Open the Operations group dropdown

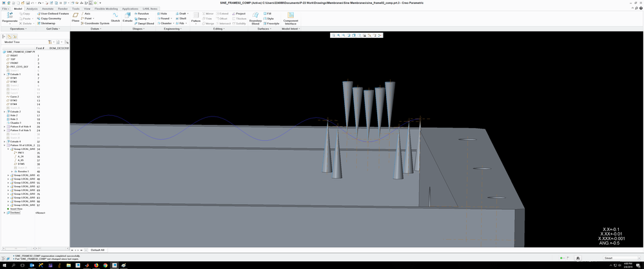coord(18,28)
